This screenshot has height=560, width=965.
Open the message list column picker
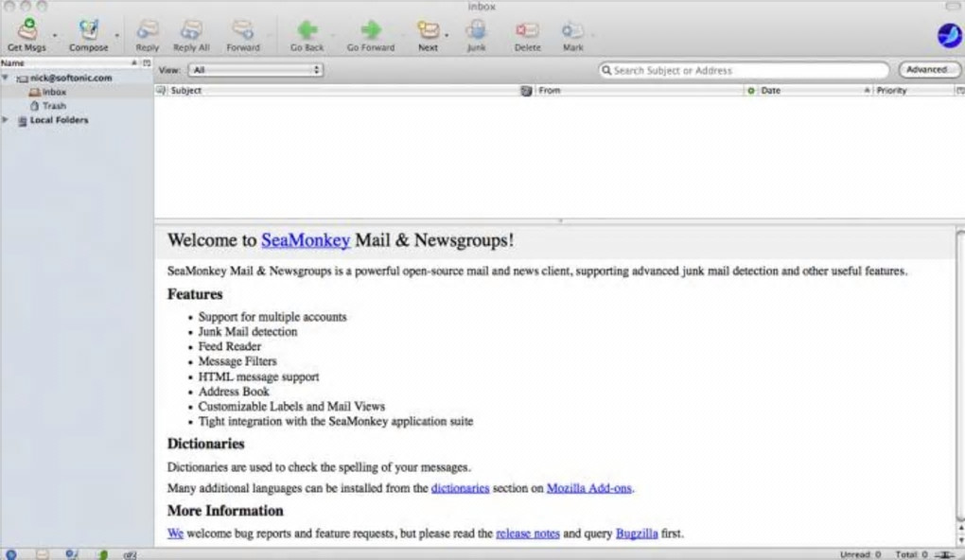[959, 91]
